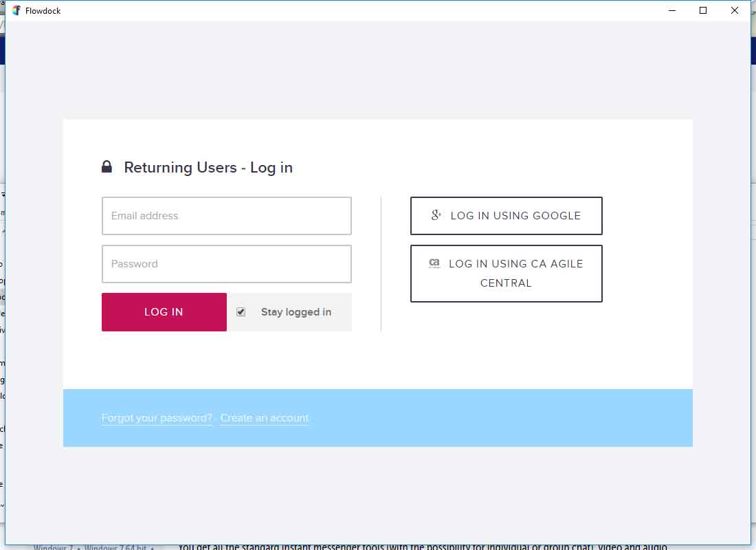Click the 'Flowdock' title bar text

[43, 11]
